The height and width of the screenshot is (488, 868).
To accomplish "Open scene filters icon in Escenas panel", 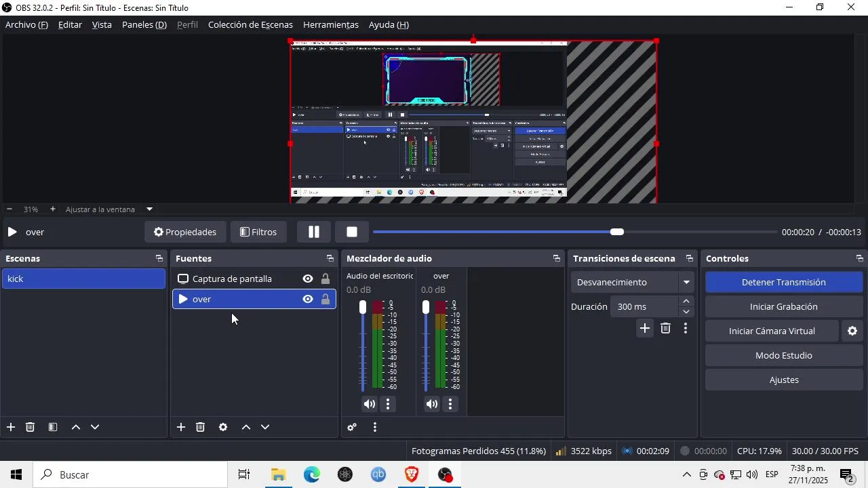I will point(53,427).
